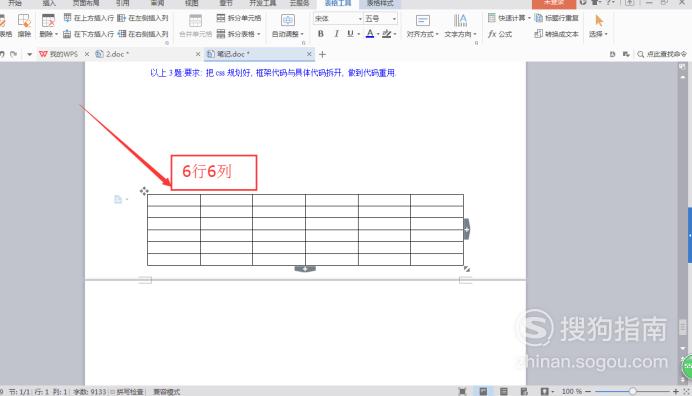Click the table move handle at top-left
Screen dimensions: 692x396
coord(144,191)
